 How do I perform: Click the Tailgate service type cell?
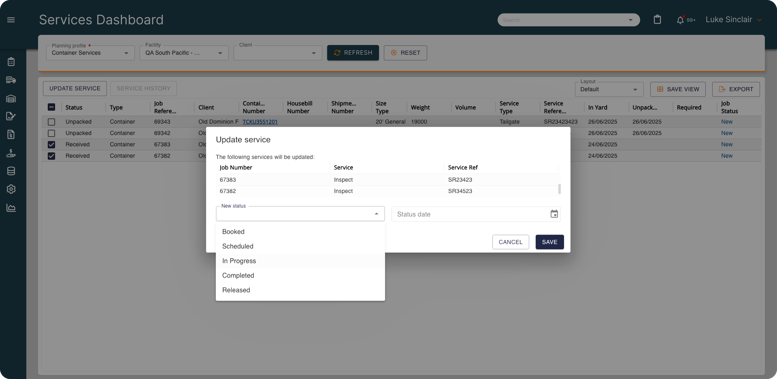509,122
